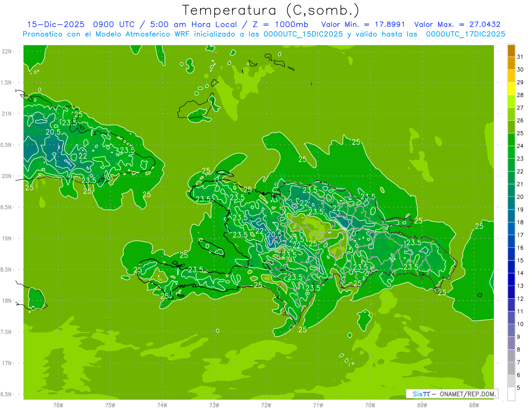Click the color scale label "7"
The width and height of the screenshot is (532, 411).
point(518,362)
